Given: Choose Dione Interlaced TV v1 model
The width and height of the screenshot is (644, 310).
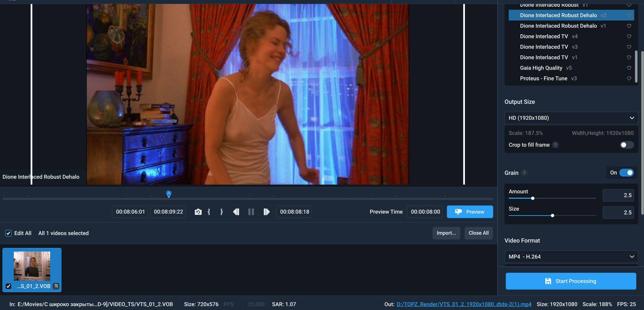Looking at the screenshot, I should click(x=571, y=57).
